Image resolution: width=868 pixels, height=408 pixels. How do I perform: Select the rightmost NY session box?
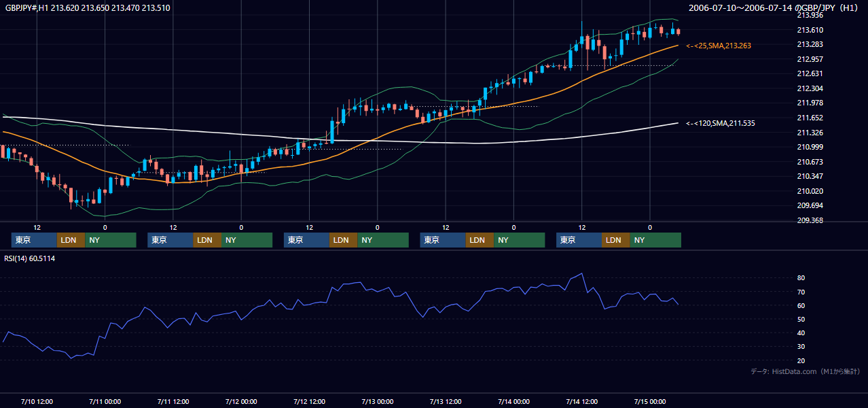pos(655,240)
